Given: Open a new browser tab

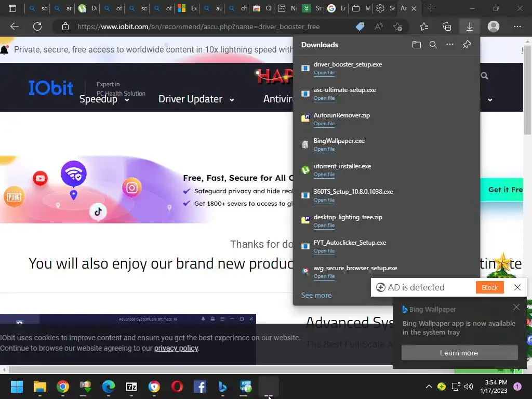Looking at the screenshot, I should point(431,8).
